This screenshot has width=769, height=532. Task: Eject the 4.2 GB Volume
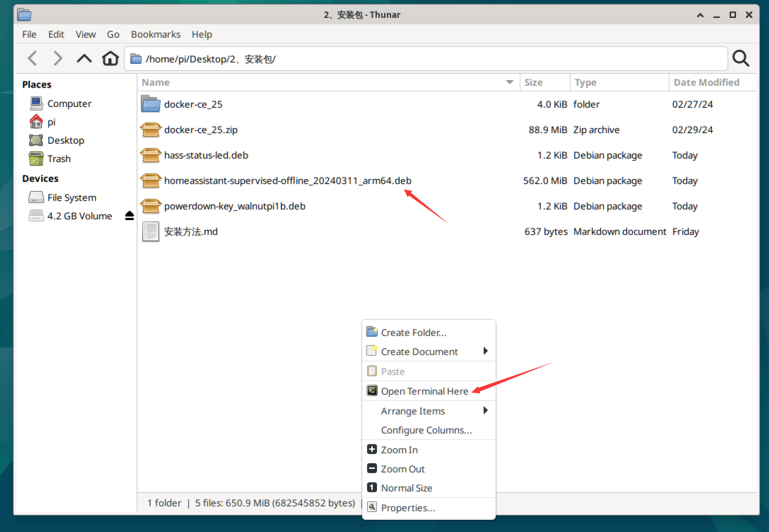pos(130,216)
